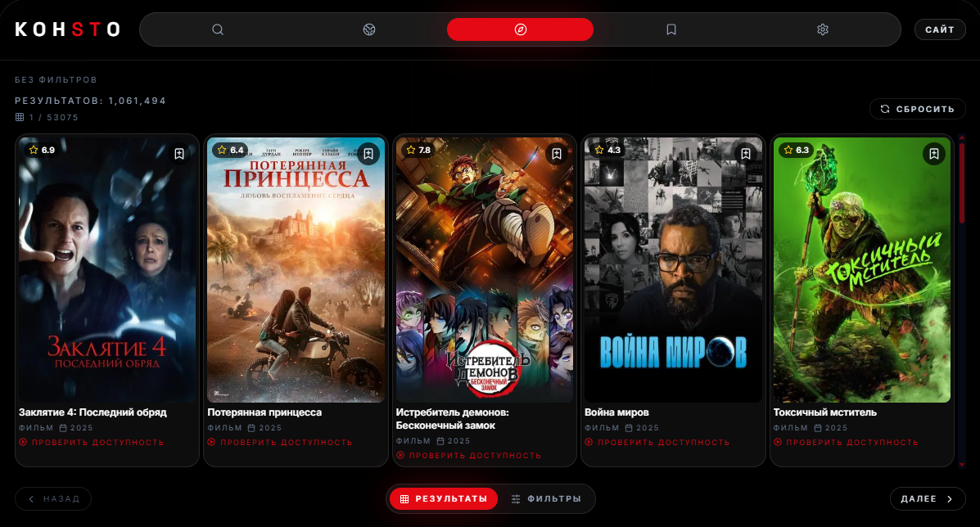980x527 pixels.
Task: Go to previous page with Назад
Action: point(53,499)
